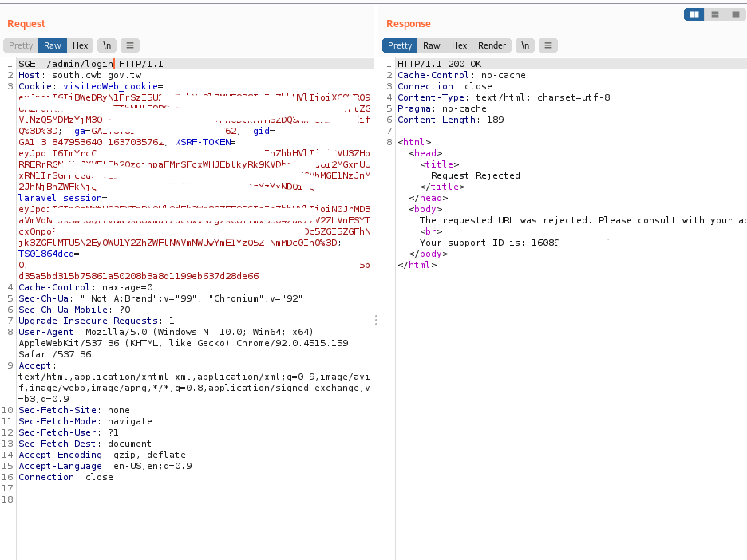Click the HTTP/1.1 200 OK status line

439,64
